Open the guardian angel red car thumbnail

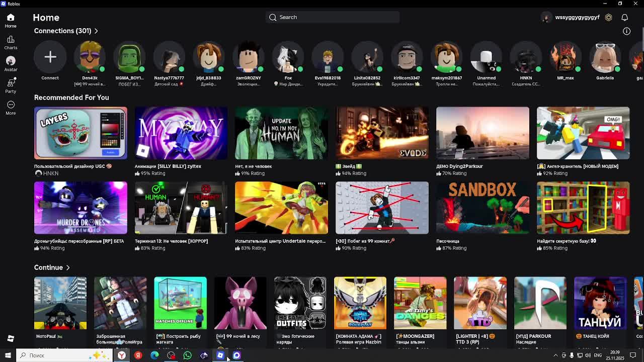tap(583, 133)
